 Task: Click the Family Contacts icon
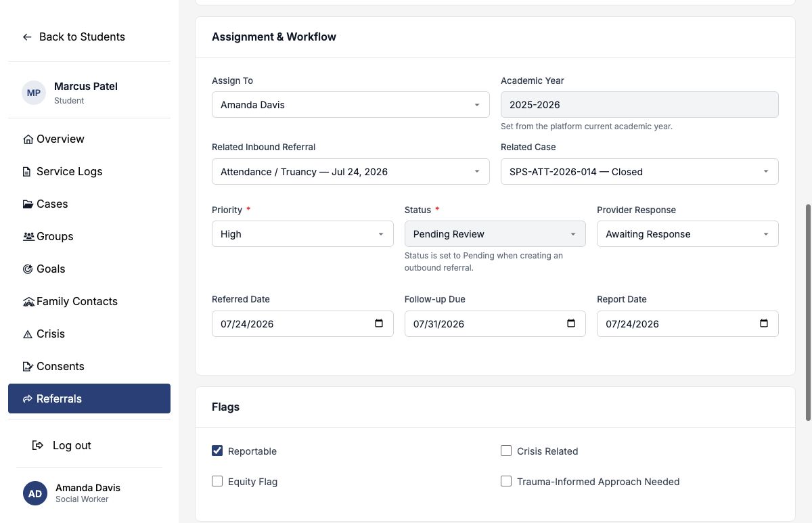[x=28, y=302]
